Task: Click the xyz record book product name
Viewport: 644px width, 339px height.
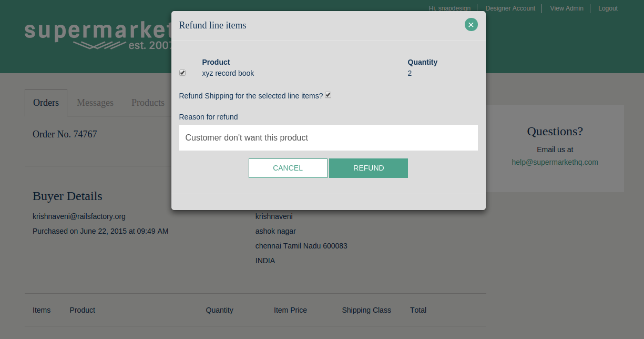Action: tap(228, 73)
